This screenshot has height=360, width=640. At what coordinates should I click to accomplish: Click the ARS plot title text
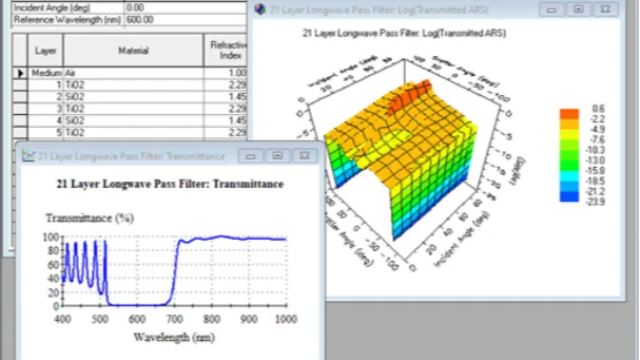404,33
